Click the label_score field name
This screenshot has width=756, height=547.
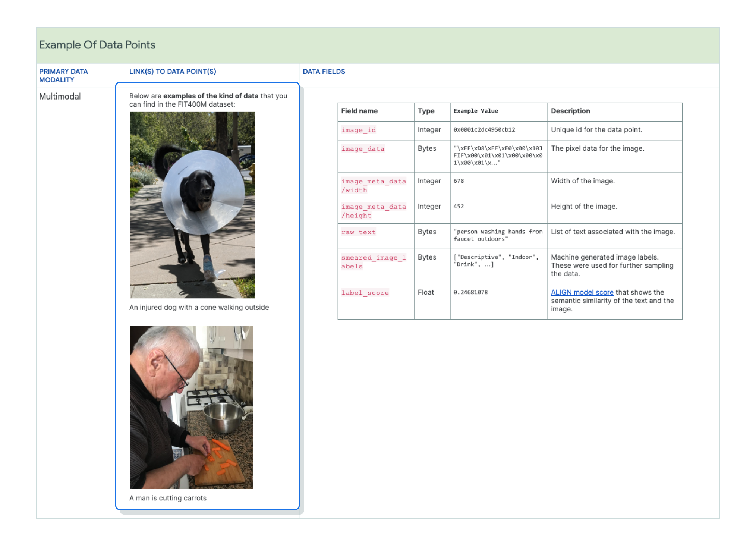[x=365, y=293]
